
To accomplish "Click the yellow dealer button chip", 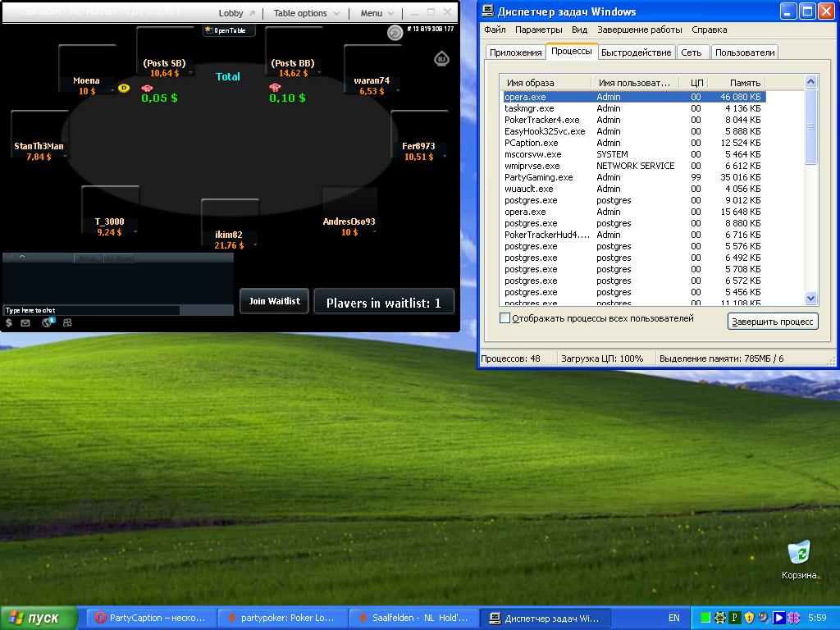I will click(124, 88).
